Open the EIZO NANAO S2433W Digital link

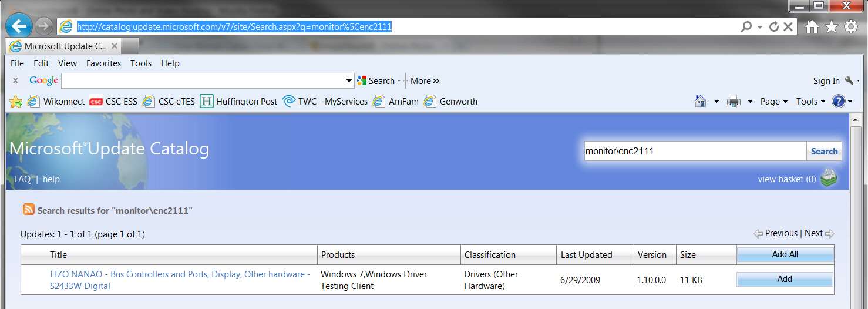point(180,280)
